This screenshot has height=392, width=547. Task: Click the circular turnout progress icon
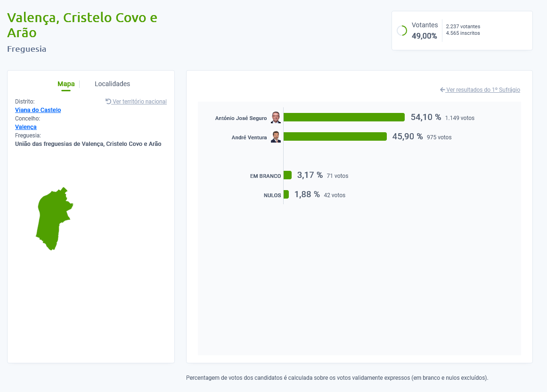pos(402,31)
